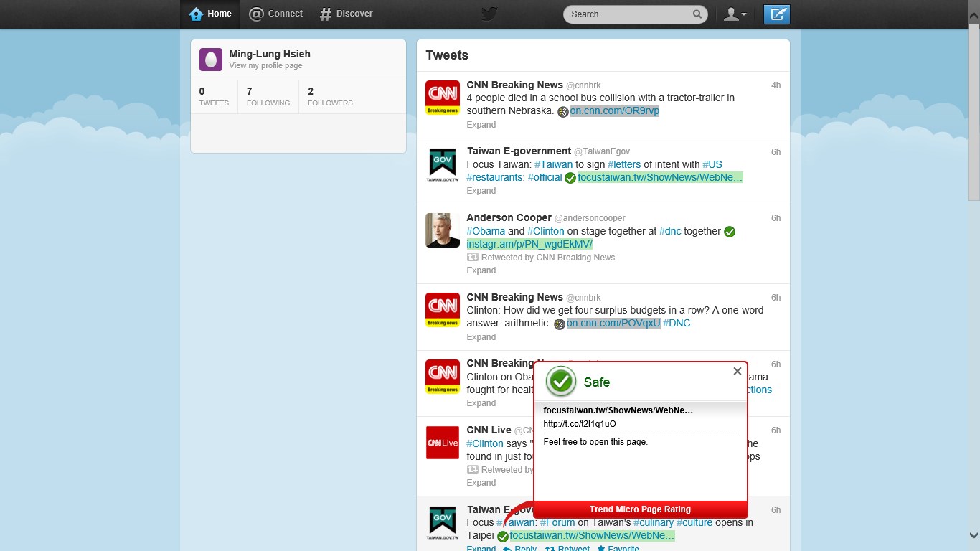Close the Trend Micro rating popup

[x=737, y=371]
